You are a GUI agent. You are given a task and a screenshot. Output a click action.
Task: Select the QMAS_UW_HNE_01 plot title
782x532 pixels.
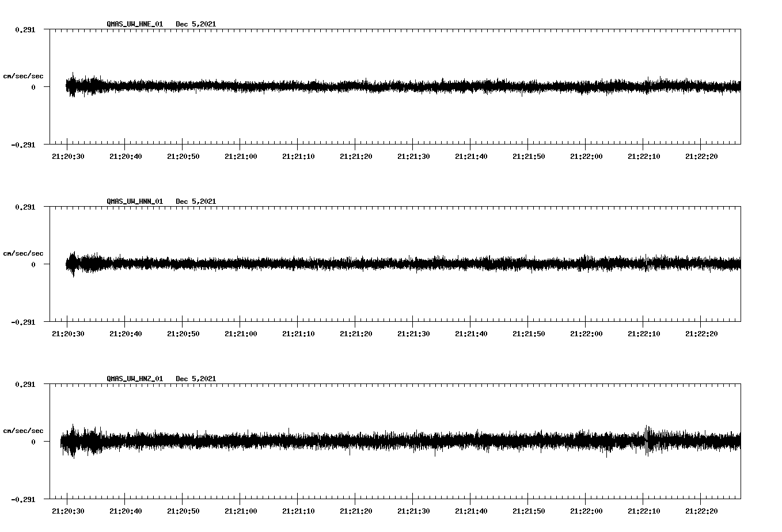point(135,24)
